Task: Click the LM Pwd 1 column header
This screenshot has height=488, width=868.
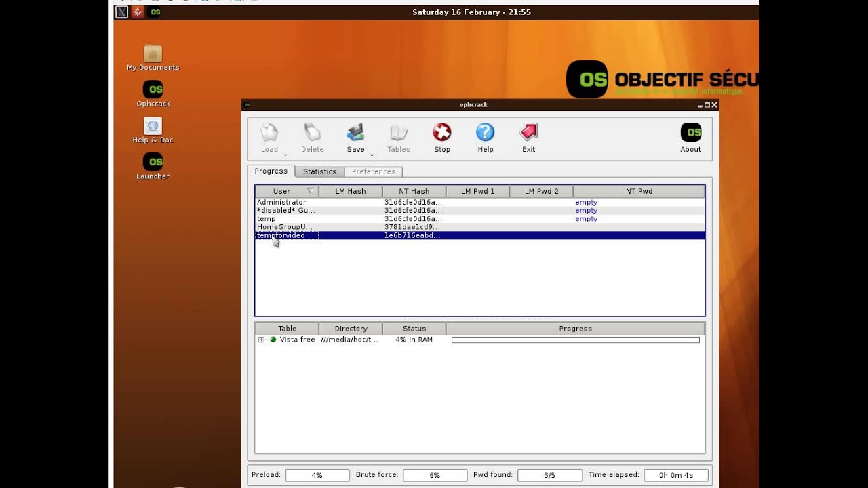Action: tap(478, 191)
